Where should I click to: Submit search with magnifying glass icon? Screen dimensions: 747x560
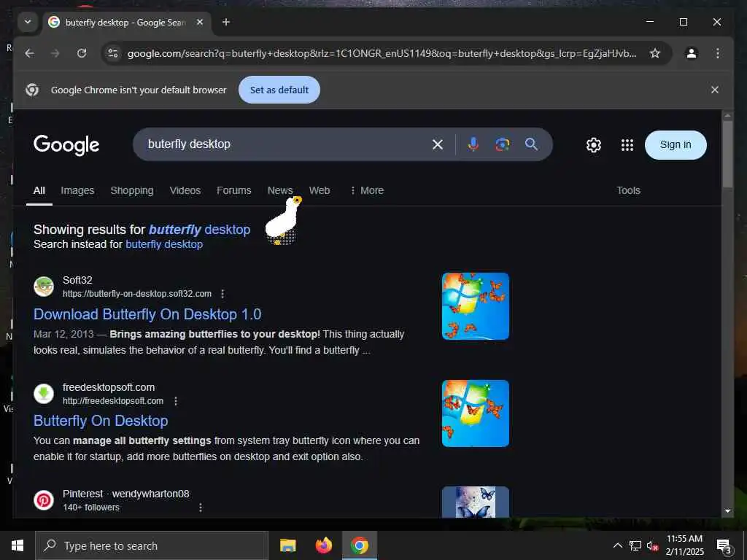[531, 144]
